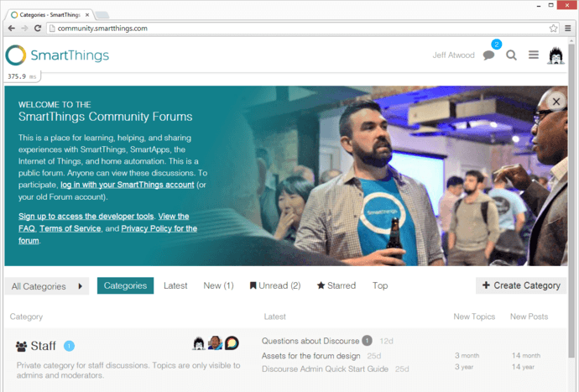Bookmark this page with star icon
The image size is (579, 392).
(x=553, y=28)
